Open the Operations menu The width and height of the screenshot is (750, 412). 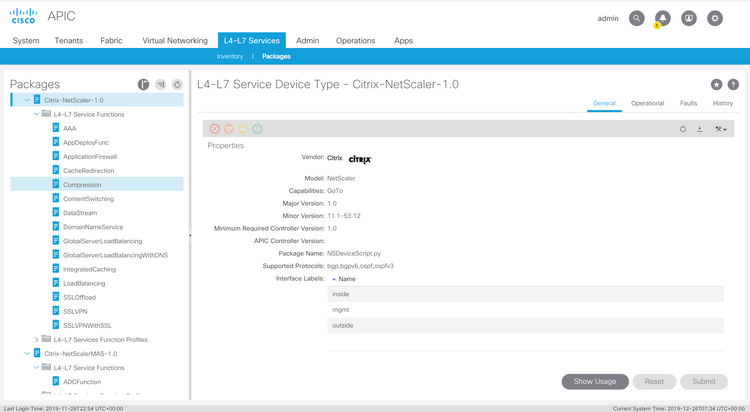point(355,41)
